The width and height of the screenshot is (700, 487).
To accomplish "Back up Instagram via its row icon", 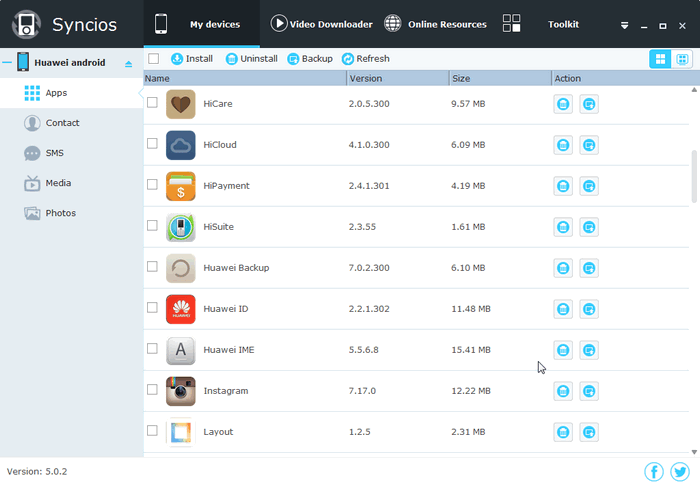I will (589, 391).
